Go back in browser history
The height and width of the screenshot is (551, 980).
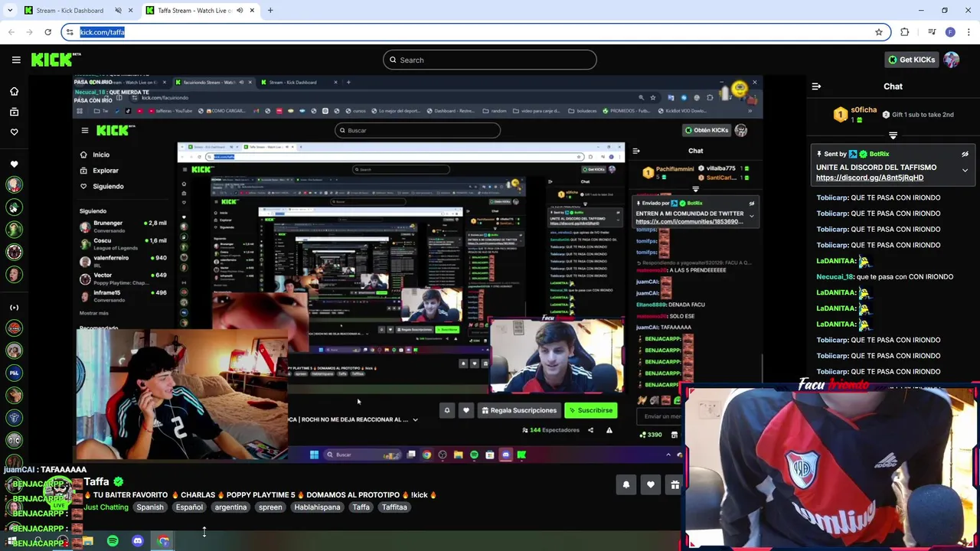tap(11, 32)
